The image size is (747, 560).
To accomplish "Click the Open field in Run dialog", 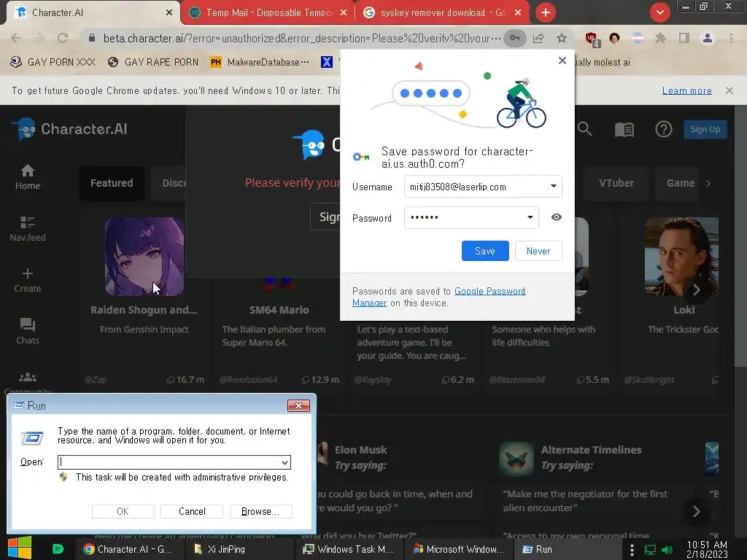I will [174, 462].
